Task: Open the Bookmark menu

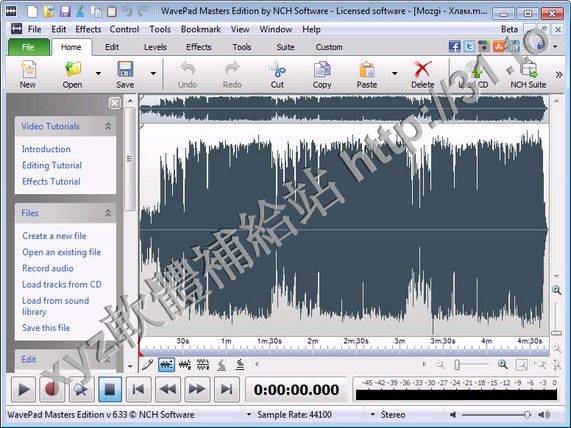Action: 201,29
